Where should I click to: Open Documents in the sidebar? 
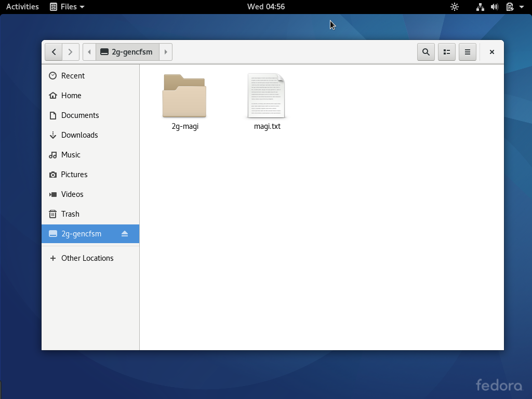pos(90,115)
